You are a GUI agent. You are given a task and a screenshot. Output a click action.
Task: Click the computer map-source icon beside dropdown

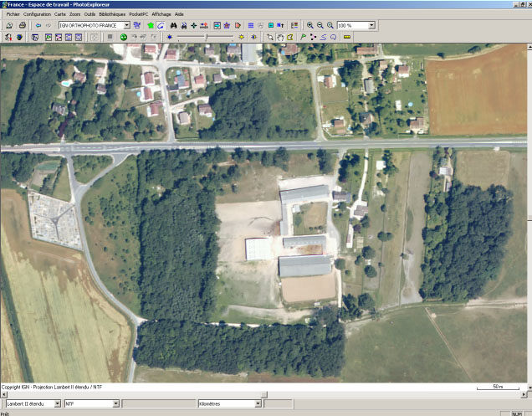click(137, 25)
